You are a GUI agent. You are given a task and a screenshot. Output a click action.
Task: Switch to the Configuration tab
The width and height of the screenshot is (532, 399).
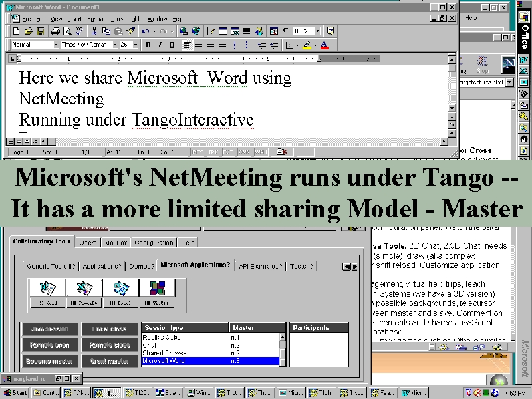pos(154,243)
